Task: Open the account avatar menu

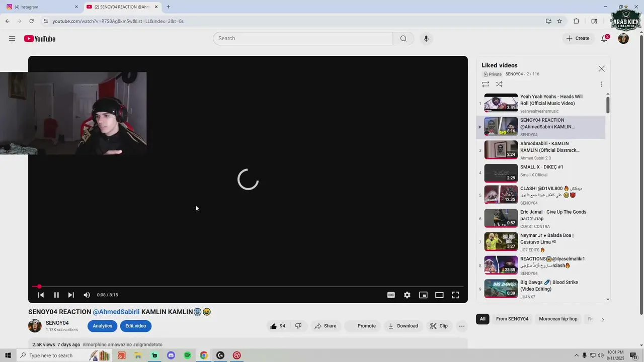Action: click(x=623, y=39)
